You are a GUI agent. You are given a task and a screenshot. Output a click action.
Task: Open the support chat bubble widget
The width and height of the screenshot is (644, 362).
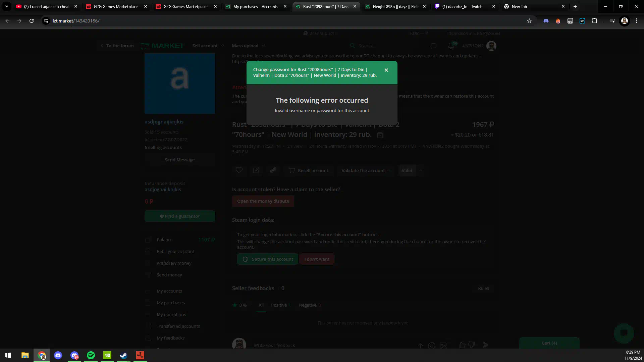point(624,333)
